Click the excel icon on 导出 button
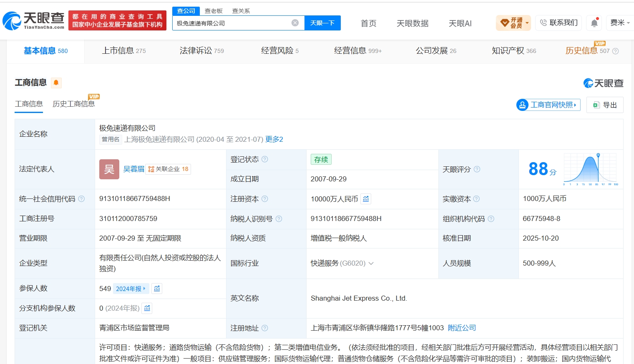Image resolution: width=634 pixels, height=364 pixels. coord(596,105)
